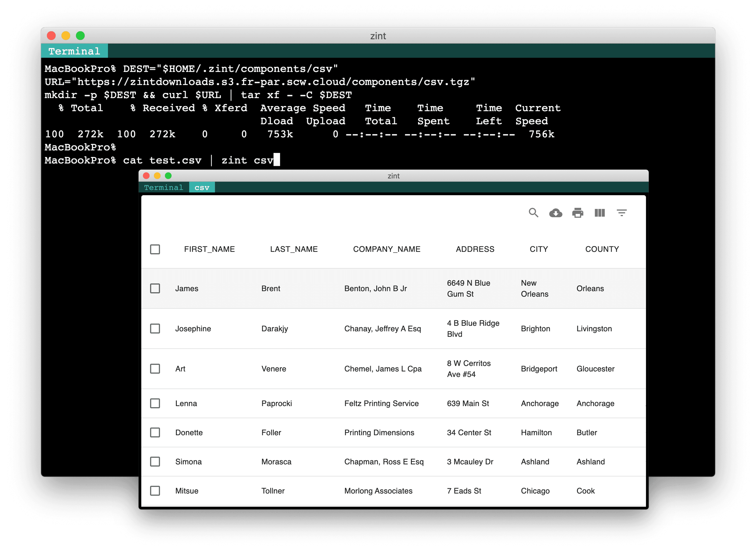This screenshot has height=551, width=756.
Task: Click the 'Hamilton' city cell
Action: pyautogui.click(x=536, y=433)
